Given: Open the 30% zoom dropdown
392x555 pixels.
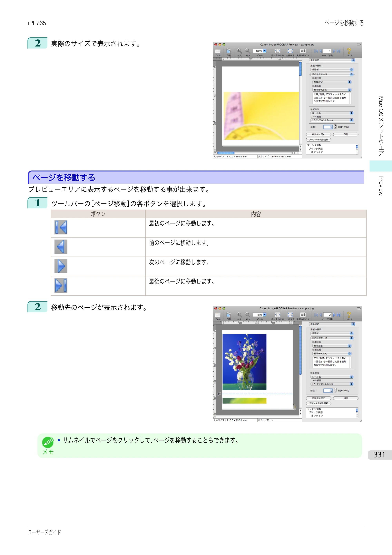Looking at the screenshot, I should pos(264,315).
